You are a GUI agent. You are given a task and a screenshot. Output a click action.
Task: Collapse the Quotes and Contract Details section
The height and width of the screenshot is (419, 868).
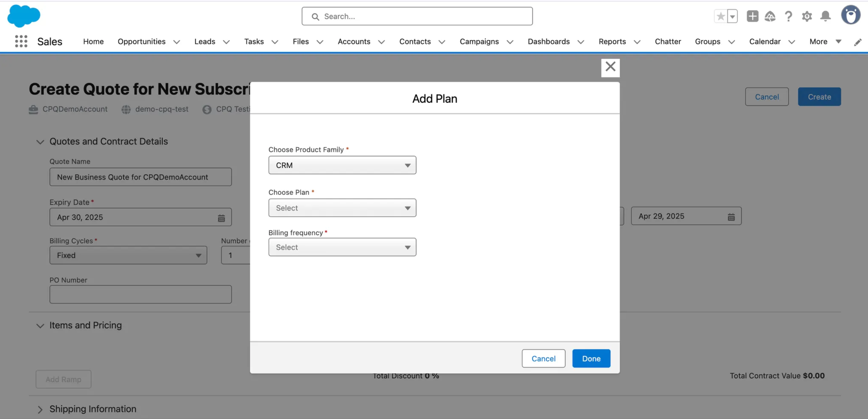pos(40,142)
